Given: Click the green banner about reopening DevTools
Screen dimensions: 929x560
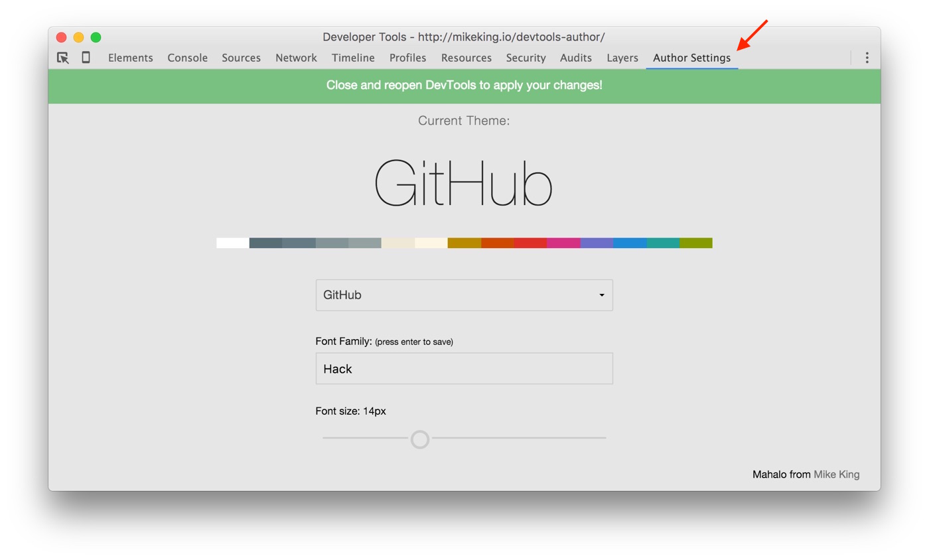Looking at the screenshot, I should 464,86.
